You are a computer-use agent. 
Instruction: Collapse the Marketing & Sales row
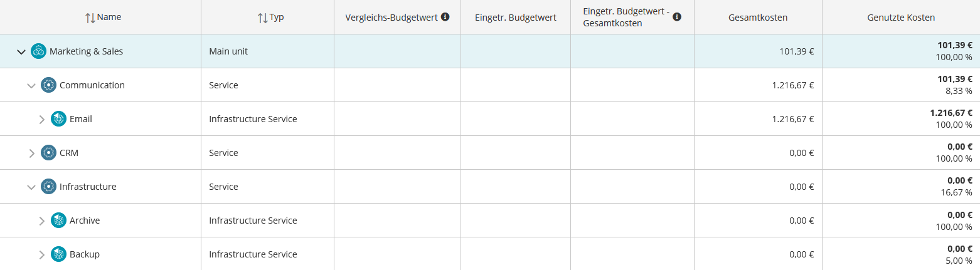coord(21,51)
